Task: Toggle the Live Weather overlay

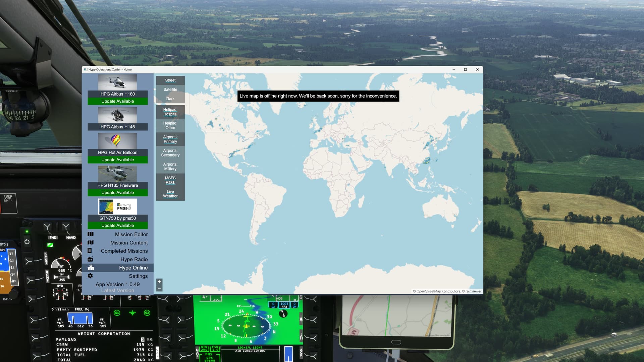Action: tap(170, 193)
